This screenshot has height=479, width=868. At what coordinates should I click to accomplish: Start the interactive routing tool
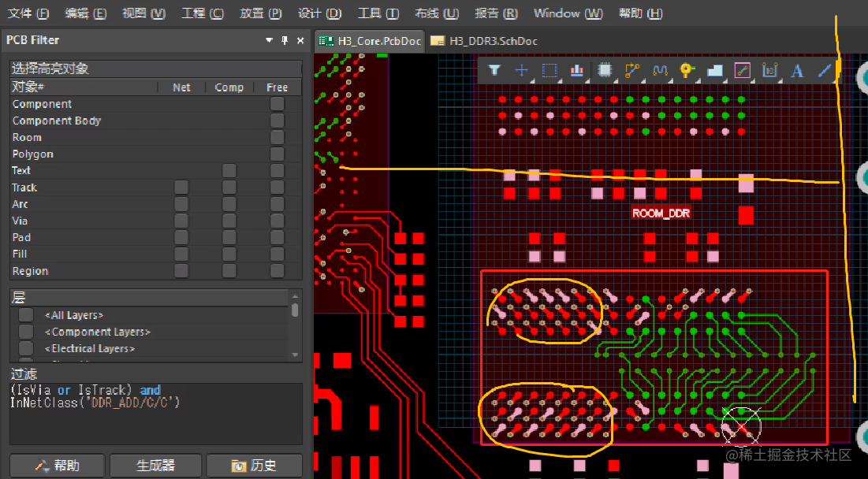[x=631, y=69]
